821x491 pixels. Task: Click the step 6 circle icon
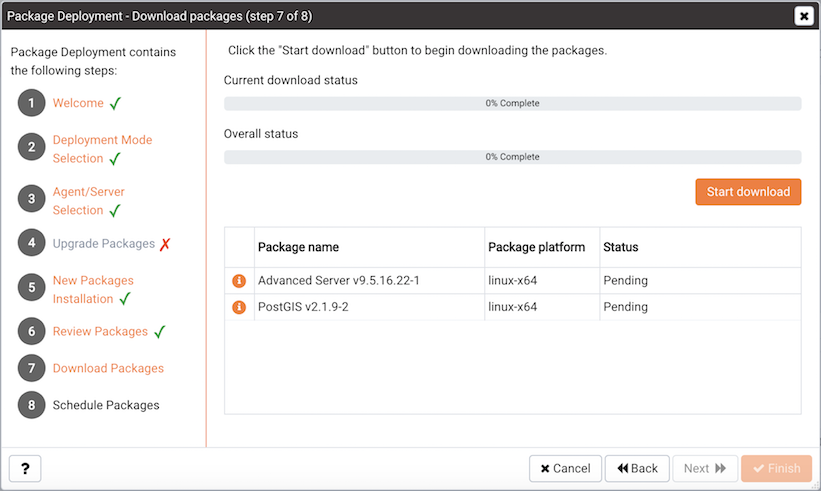pos(31,331)
